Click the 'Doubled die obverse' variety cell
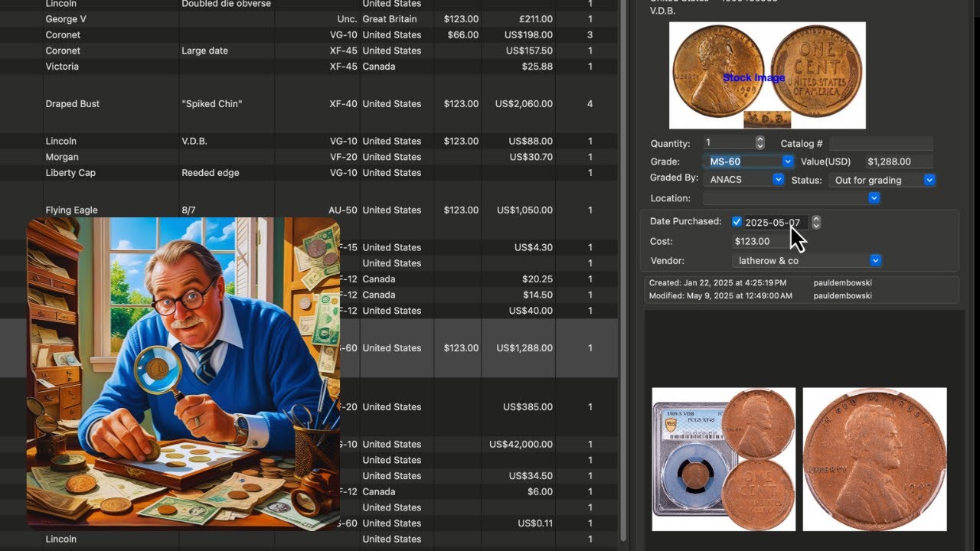 point(227,4)
